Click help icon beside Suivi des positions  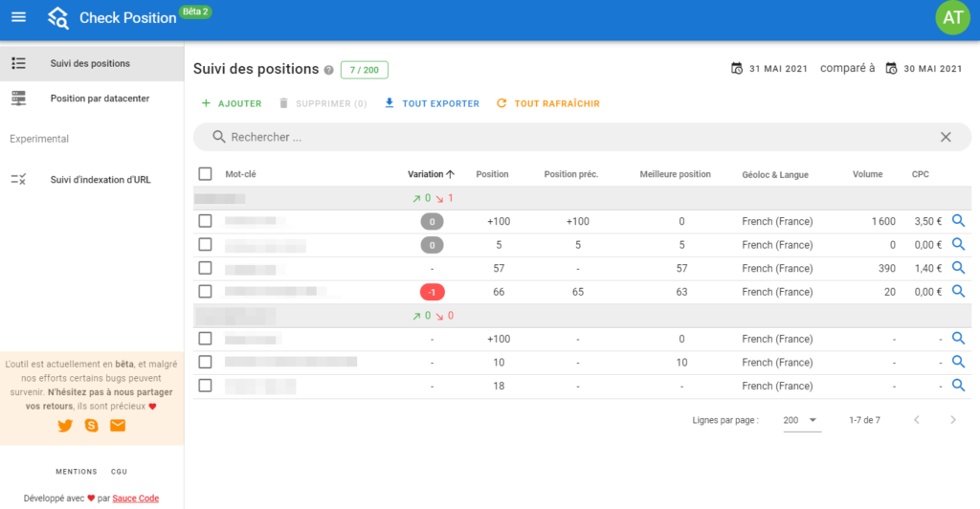[329, 70]
